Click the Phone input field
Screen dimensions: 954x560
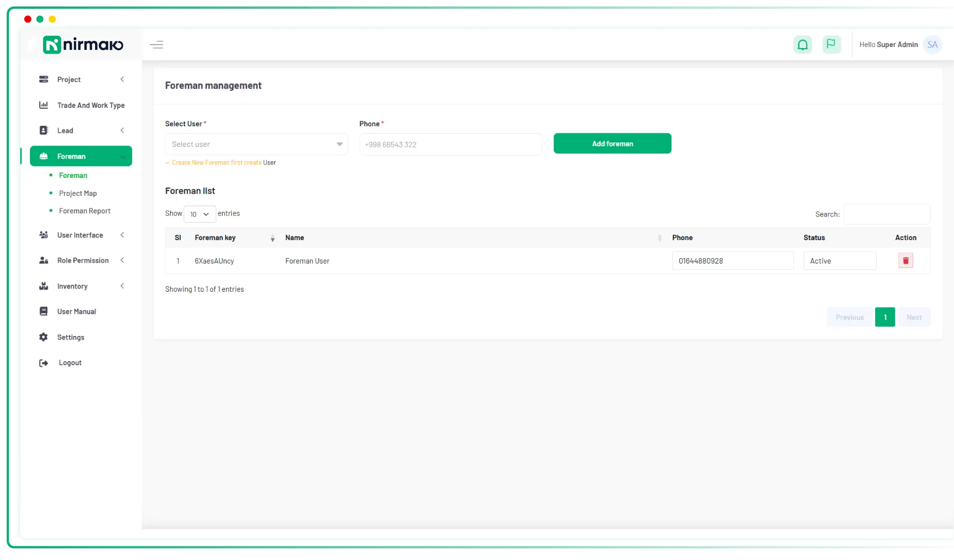point(450,143)
